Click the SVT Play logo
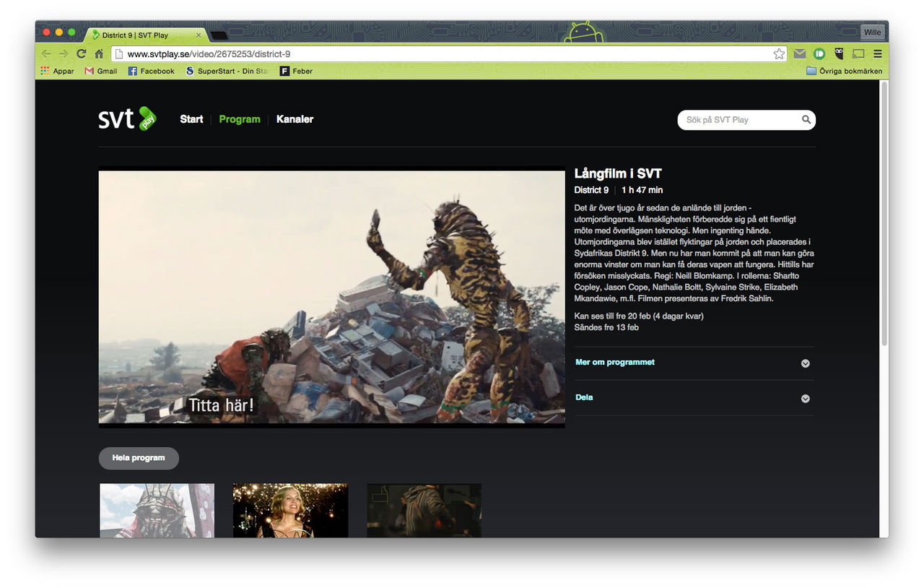This screenshot has width=924, height=588. pyautogui.click(x=127, y=118)
